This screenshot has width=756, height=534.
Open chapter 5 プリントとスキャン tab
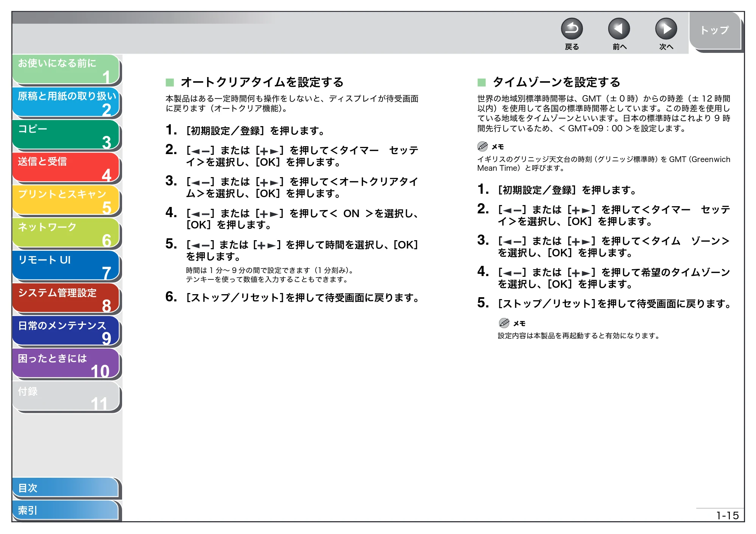(x=66, y=200)
